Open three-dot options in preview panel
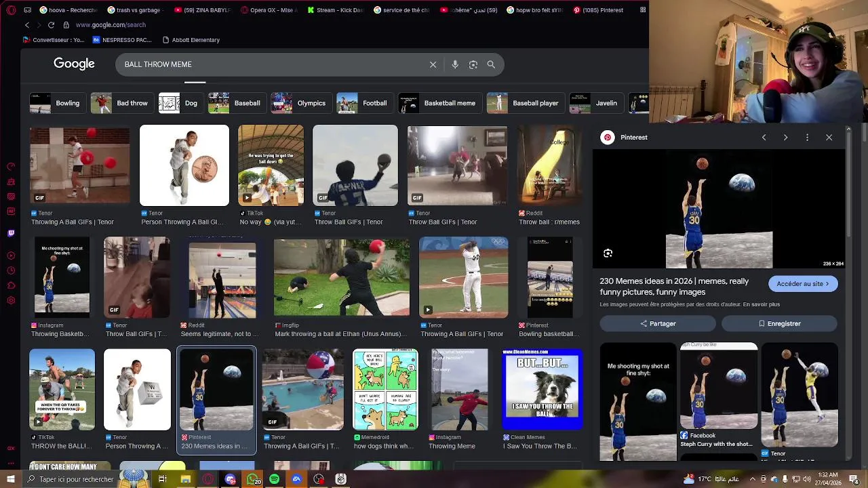Image resolution: width=868 pixels, height=488 pixels. [807, 138]
